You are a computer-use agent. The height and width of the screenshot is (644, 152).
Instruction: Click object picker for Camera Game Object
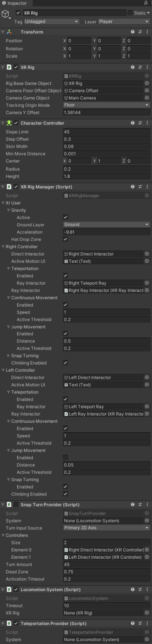click(x=147, y=98)
